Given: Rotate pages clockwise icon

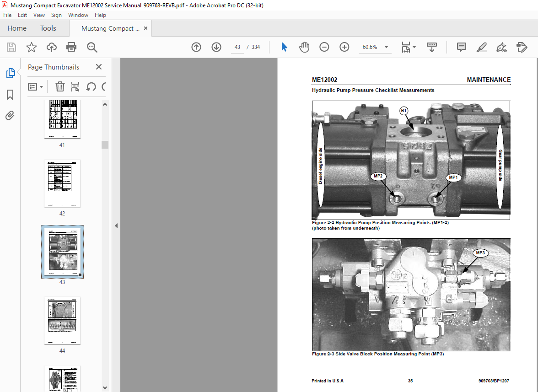Looking at the screenshot, I should point(103,86).
